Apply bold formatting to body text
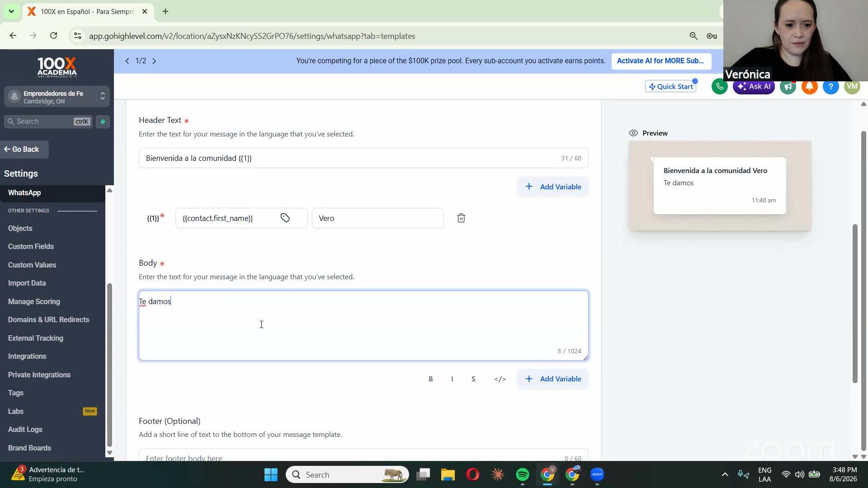Screen dimensions: 868x488 point(430,379)
